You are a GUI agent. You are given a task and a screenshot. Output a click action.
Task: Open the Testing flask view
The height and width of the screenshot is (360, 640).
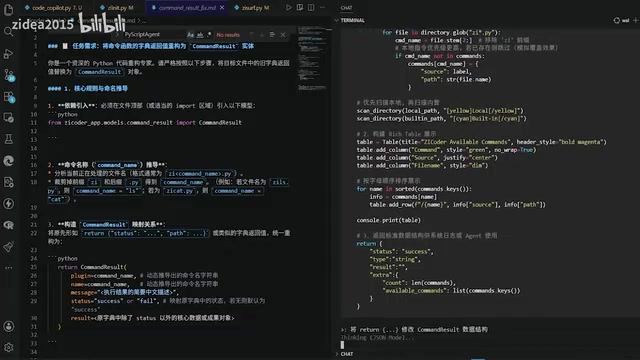pyautogui.click(x=8, y=139)
